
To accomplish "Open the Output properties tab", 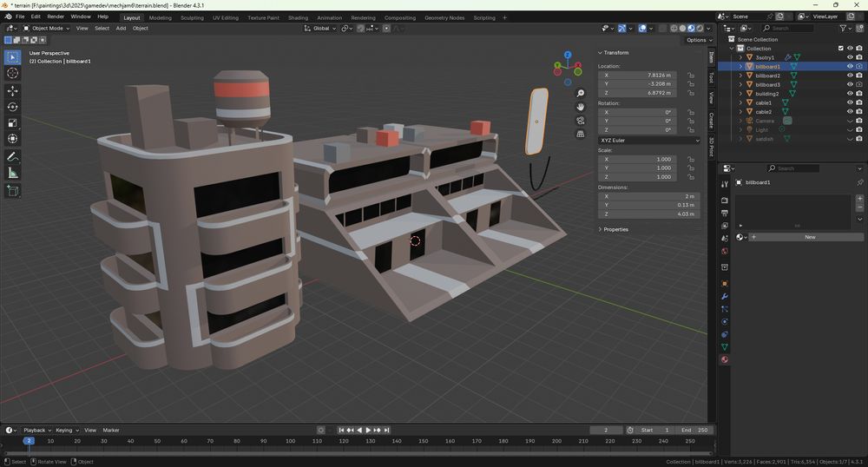I will click(x=725, y=213).
